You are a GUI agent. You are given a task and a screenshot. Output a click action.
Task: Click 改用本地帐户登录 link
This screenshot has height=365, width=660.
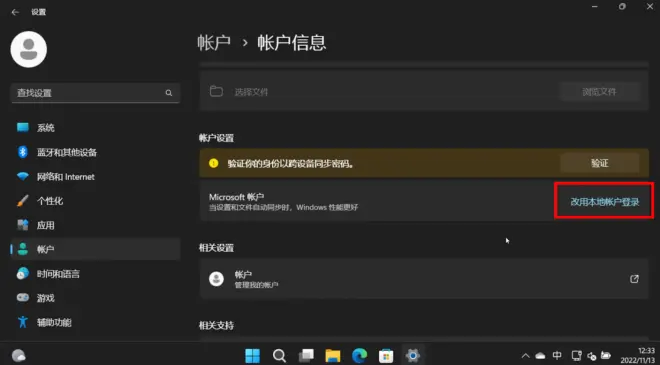point(604,202)
